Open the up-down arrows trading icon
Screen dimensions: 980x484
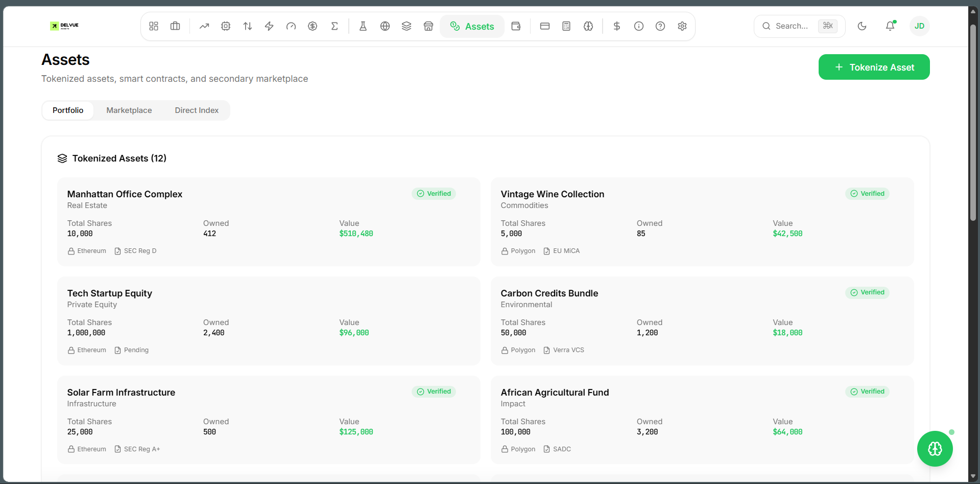[248, 26]
